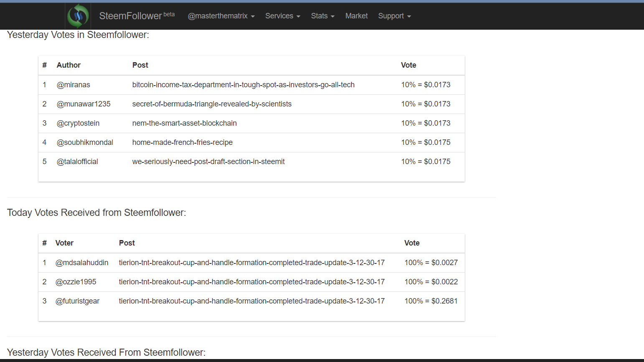Click voter @mdsalahuddin
This screenshot has height=362, width=644.
tap(82, 263)
